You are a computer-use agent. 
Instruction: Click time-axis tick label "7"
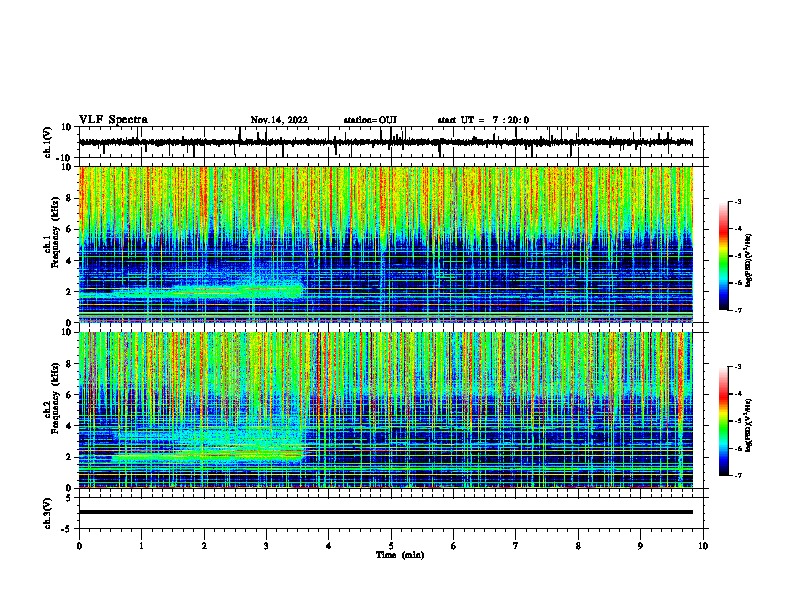516,546
